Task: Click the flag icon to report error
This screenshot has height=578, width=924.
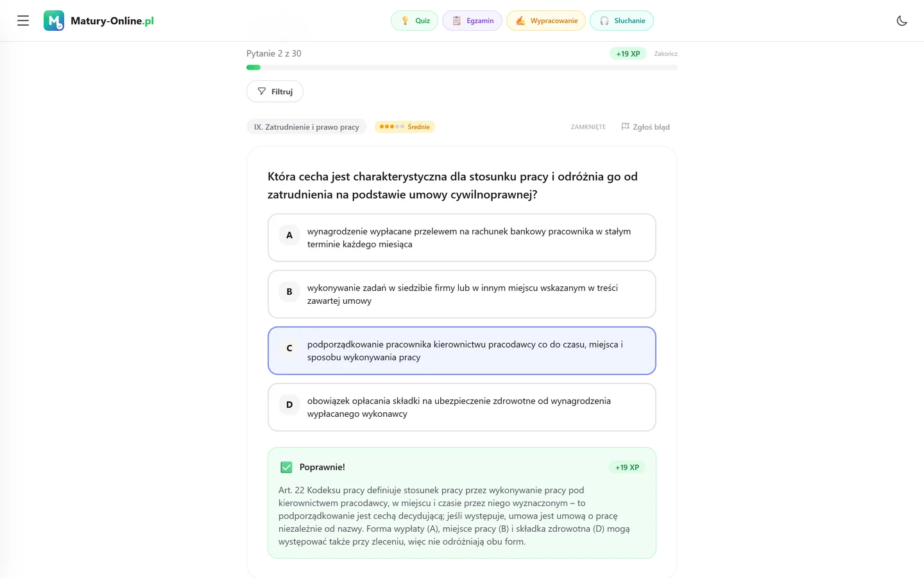Action: 625,127
